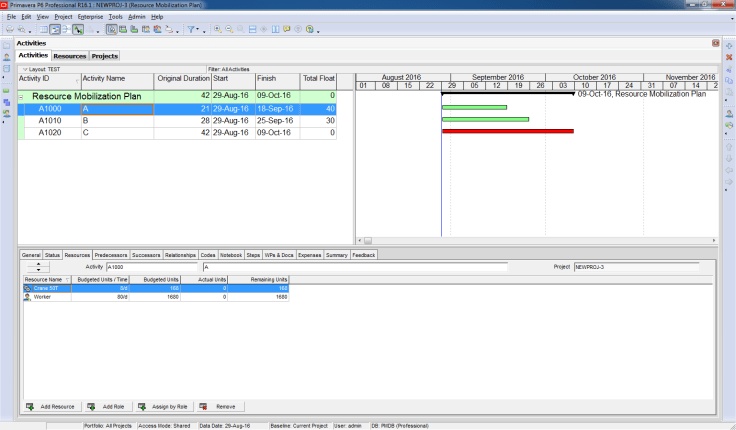The height and width of the screenshot is (430, 736).
Task: Open the Edit menu
Action: [x=26, y=16]
